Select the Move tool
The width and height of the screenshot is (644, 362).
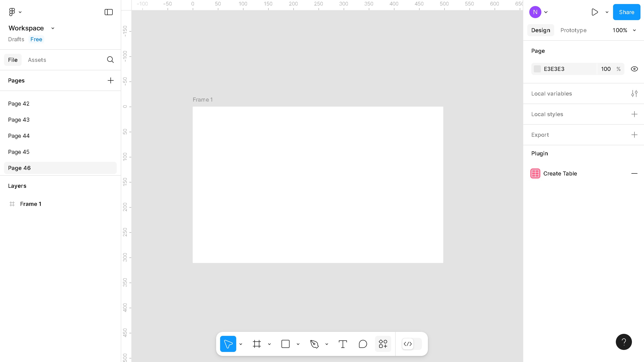[x=228, y=344]
